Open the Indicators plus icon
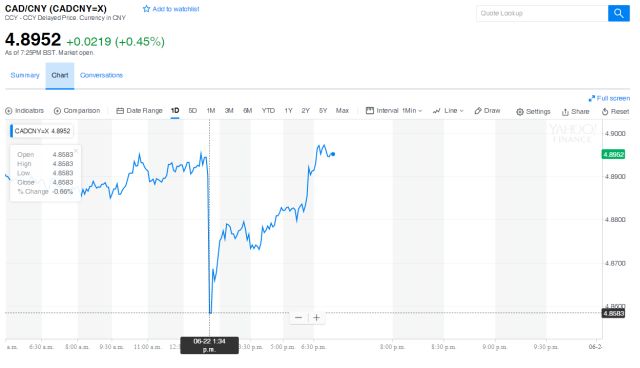Image resolution: width=640 pixels, height=368 pixels. click(x=9, y=111)
